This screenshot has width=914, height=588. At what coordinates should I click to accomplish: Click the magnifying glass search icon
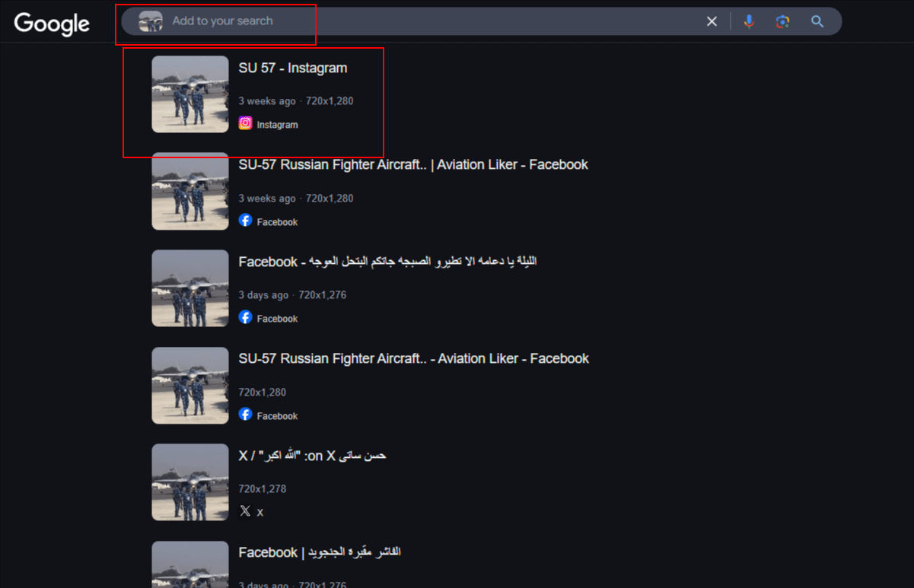[x=817, y=21]
